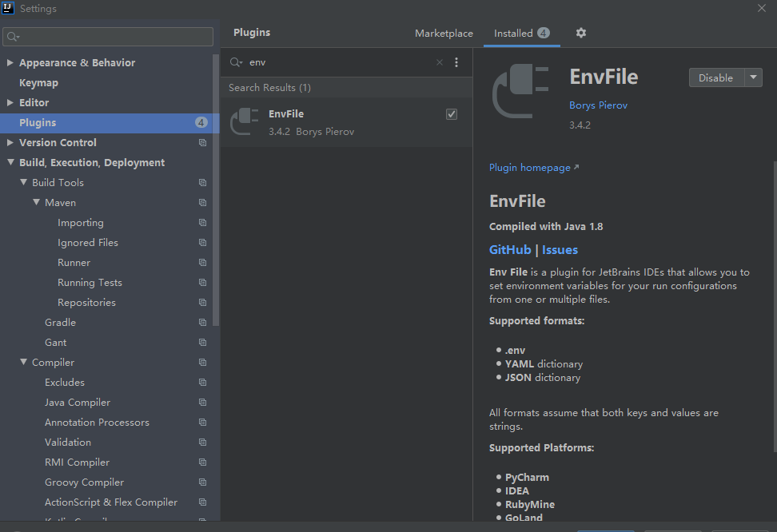Open Validation compiler settings
The height and width of the screenshot is (532, 777).
click(68, 443)
